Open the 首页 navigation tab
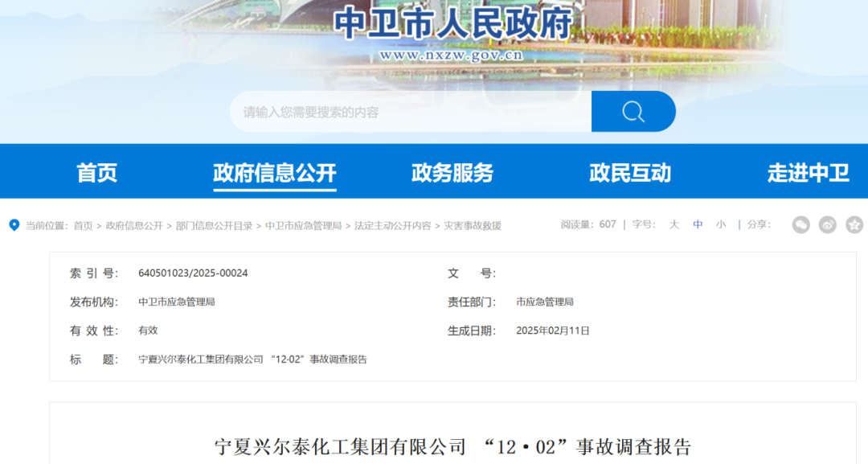The image size is (868, 464). coord(97,173)
